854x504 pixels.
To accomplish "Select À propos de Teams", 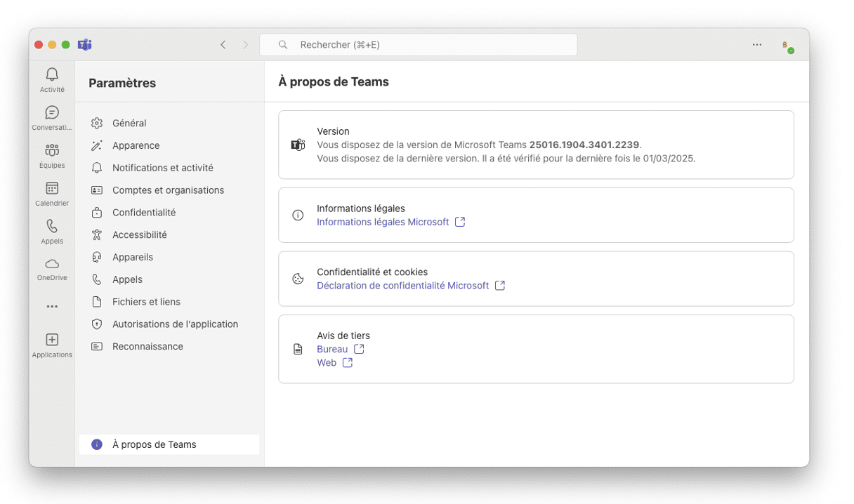I will tap(169, 444).
